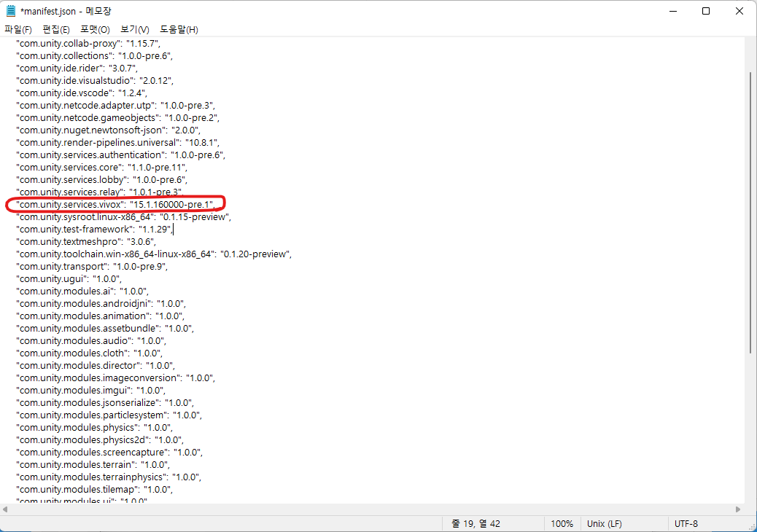Click the "com.unity.netcode.adapter.utp" line
757x532 pixels.
115,105
